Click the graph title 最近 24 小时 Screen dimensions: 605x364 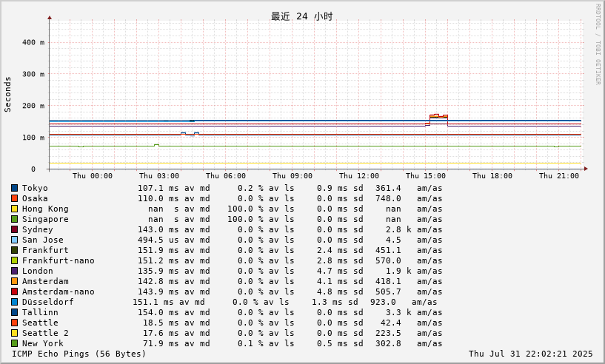301,16
